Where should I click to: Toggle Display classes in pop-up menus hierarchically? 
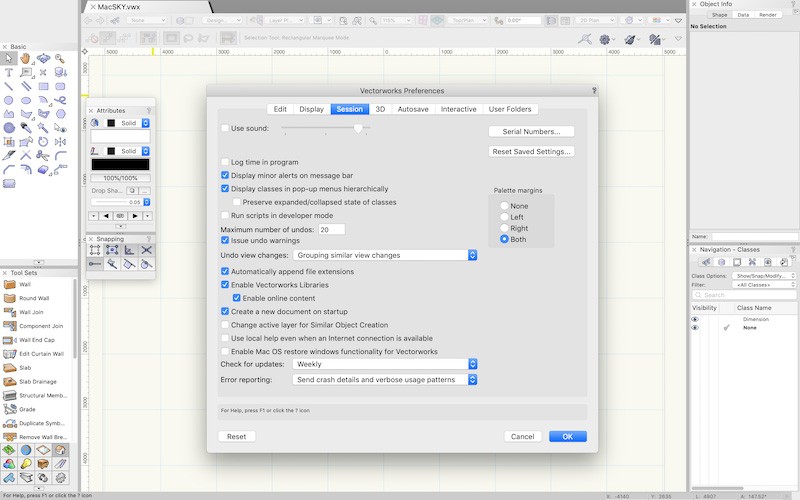225,188
